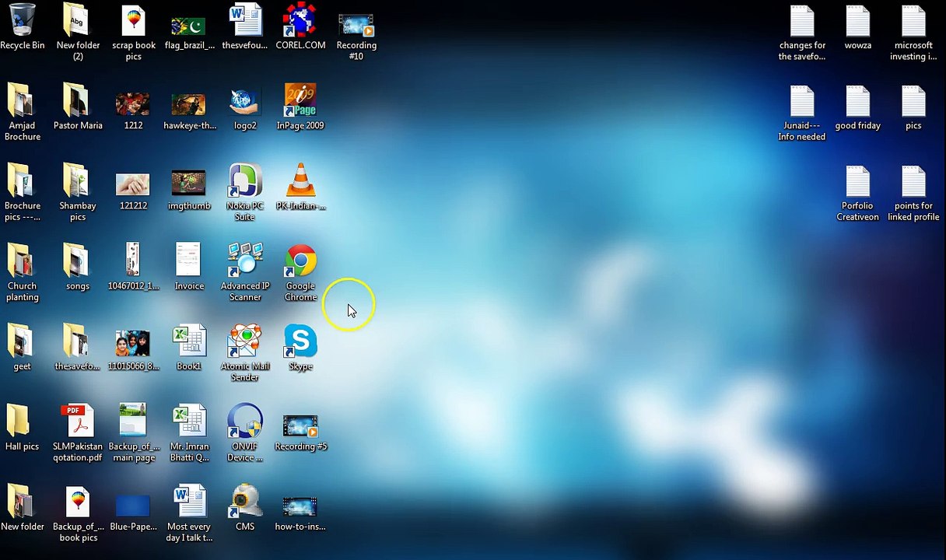The width and height of the screenshot is (946, 560).
Task: Open the New folder at bottom left
Action: (x=22, y=502)
